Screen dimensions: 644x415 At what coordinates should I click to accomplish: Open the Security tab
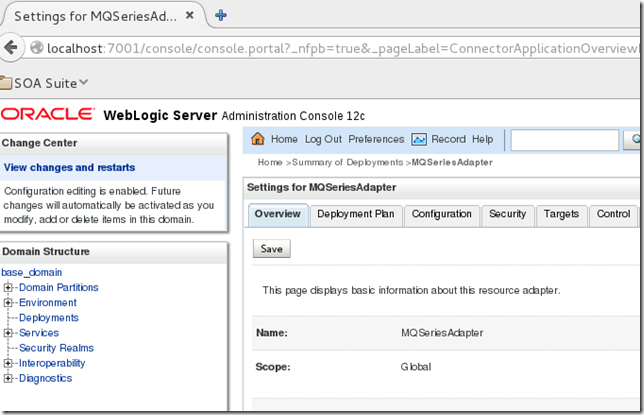point(507,214)
